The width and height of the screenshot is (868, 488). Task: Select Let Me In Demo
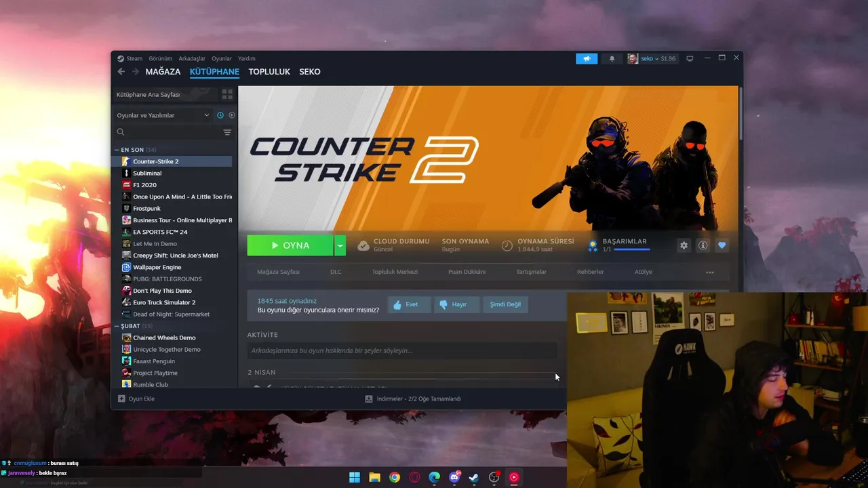172,244
